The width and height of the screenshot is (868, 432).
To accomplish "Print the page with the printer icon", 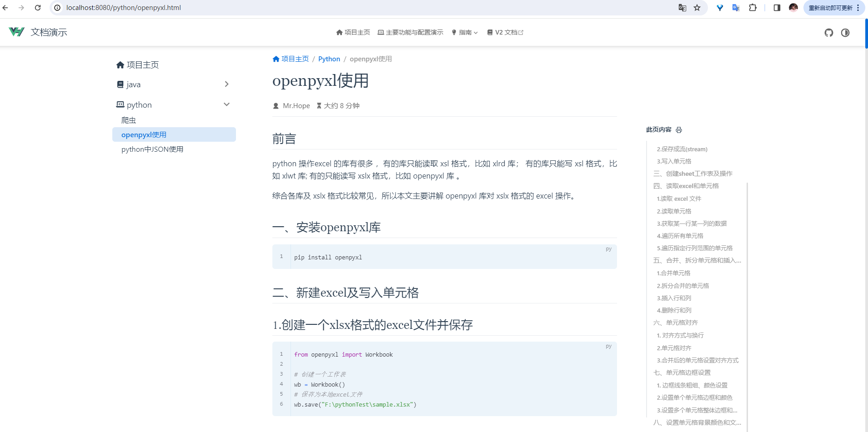I will pos(679,130).
